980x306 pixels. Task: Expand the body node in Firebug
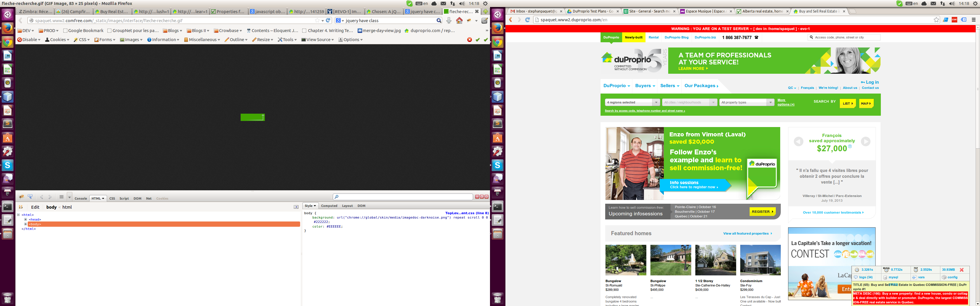point(25,224)
